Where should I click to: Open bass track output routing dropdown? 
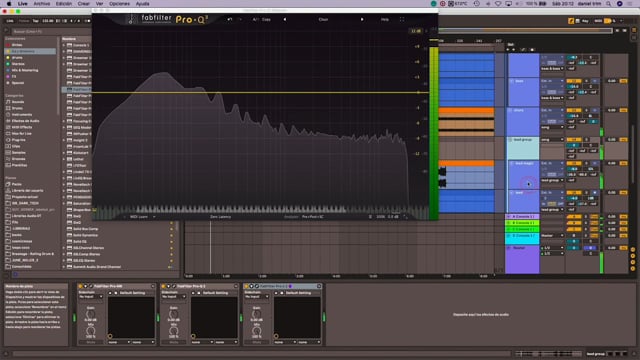pyautogui.click(x=552, y=98)
